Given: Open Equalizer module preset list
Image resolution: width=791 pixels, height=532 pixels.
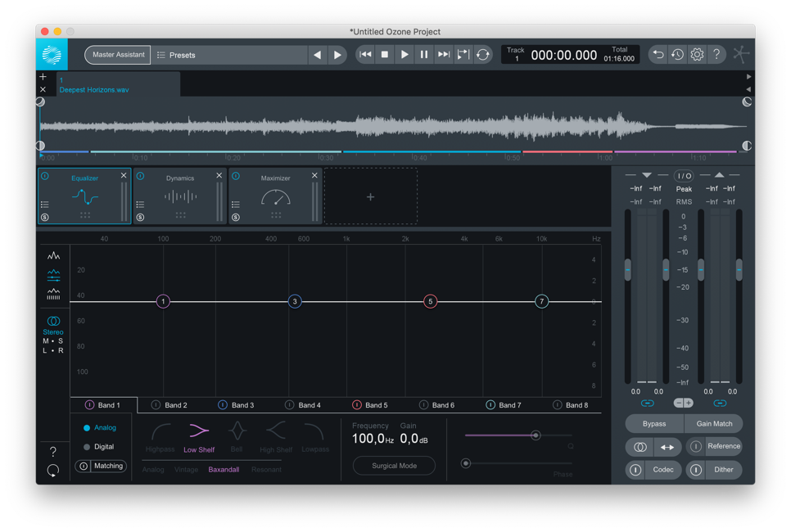Looking at the screenshot, I should click(45, 205).
